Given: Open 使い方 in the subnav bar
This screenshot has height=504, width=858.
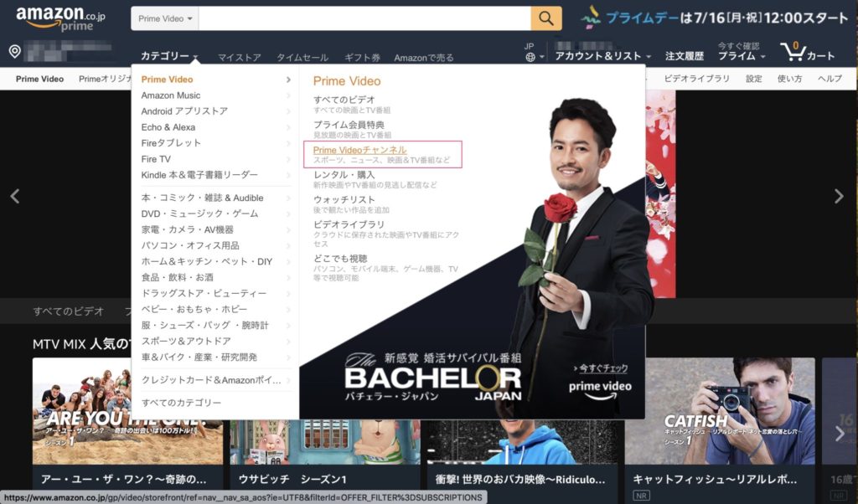Looking at the screenshot, I should tap(789, 79).
